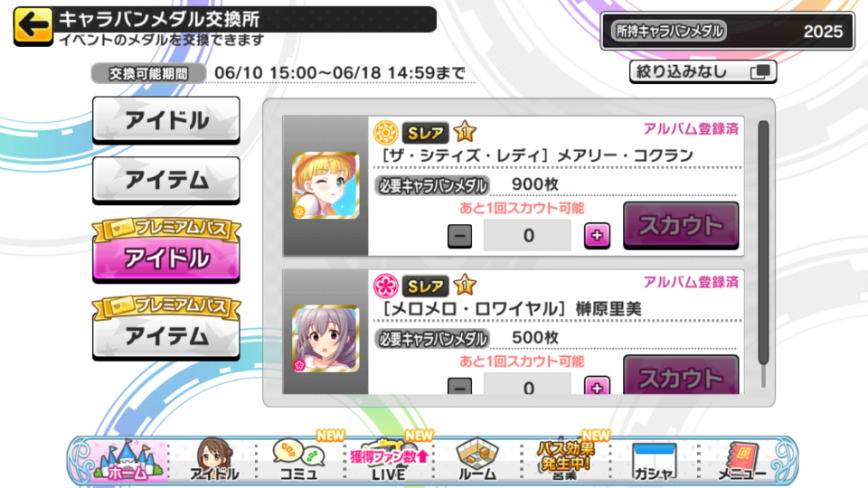Increase the メアリー・コクラン scout count with plus

(597, 236)
